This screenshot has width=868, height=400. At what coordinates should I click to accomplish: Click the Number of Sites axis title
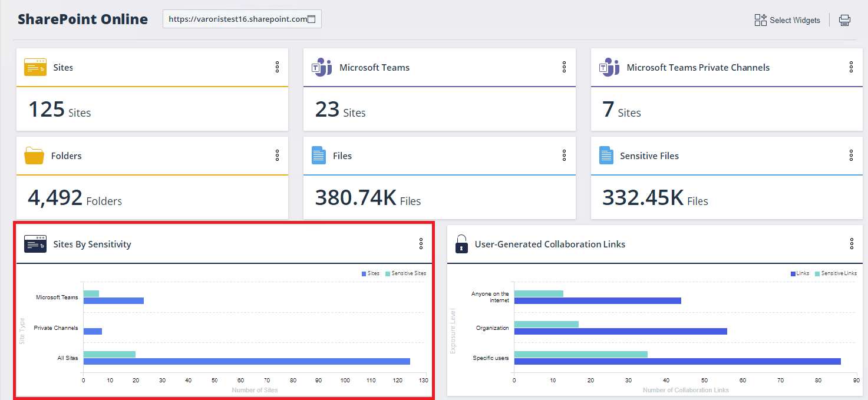255,390
